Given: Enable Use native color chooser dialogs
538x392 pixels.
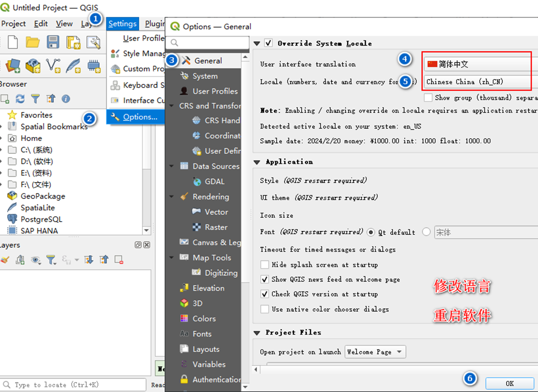Looking at the screenshot, I should [x=265, y=309].
